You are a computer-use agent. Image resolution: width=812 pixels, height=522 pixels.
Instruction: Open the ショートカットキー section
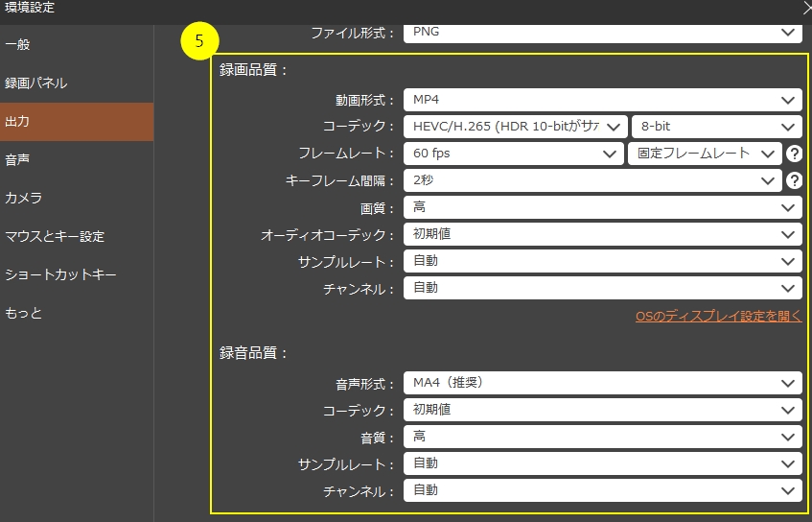(77, 274)
